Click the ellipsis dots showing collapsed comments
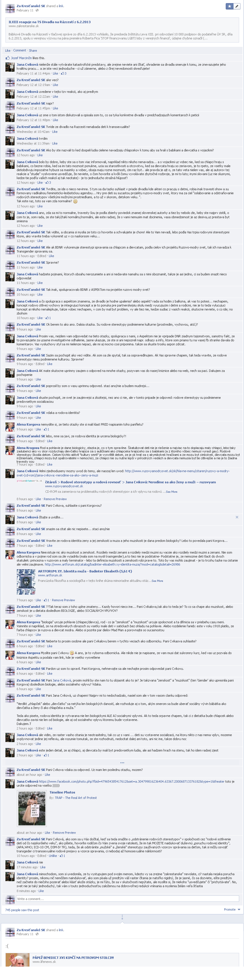 coord(122,763)
